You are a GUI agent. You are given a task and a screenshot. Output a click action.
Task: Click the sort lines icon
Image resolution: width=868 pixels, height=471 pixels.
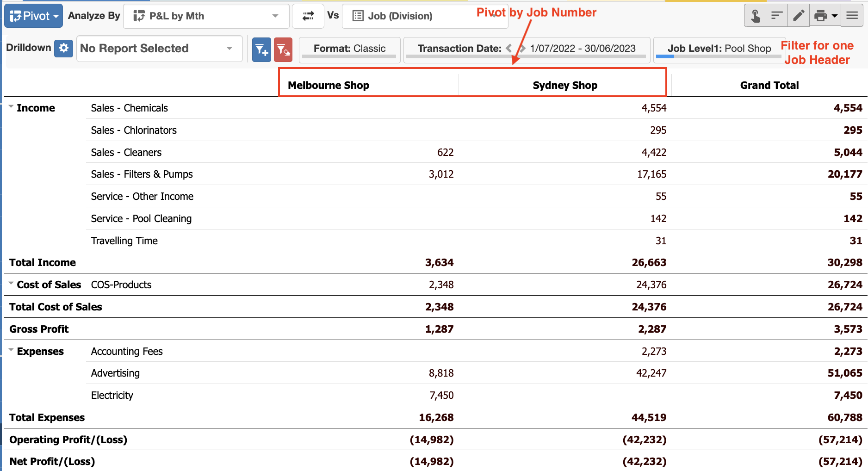pos(777,16)
